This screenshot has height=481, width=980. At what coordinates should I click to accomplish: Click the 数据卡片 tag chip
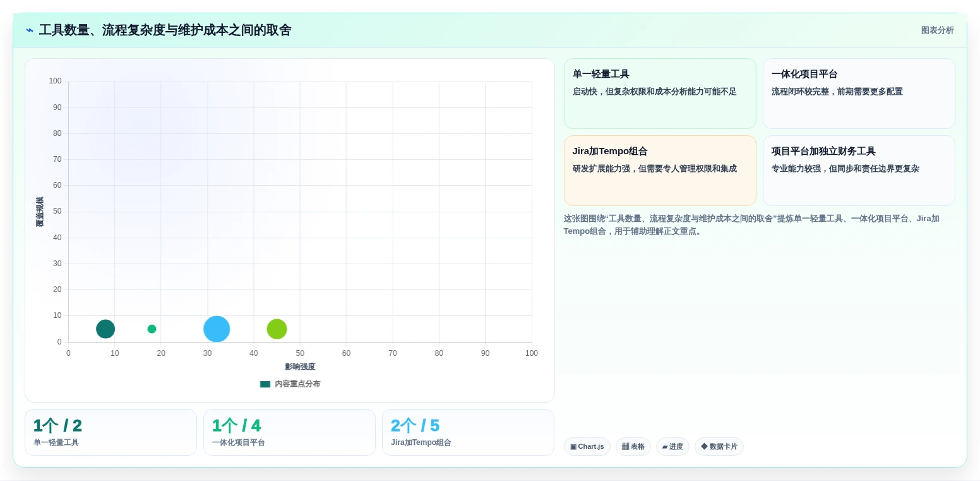(719, 446)
